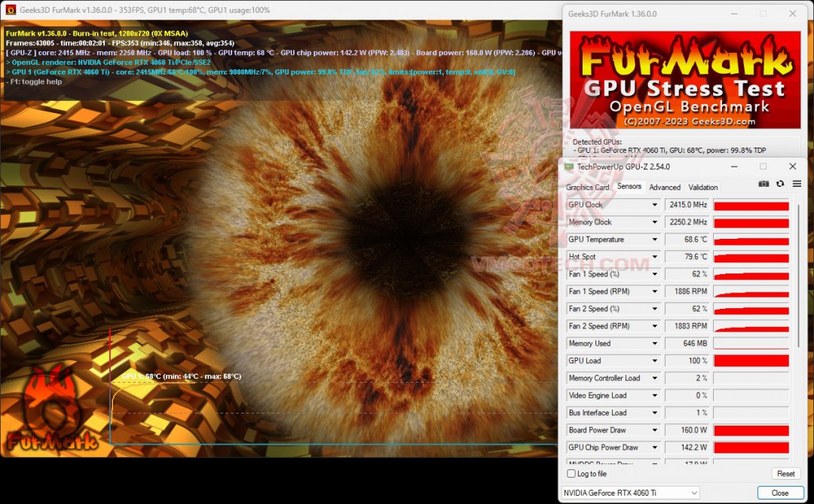
Task: Open the GPU-Z hamburger menu
Action: click(x=797, y=184)
